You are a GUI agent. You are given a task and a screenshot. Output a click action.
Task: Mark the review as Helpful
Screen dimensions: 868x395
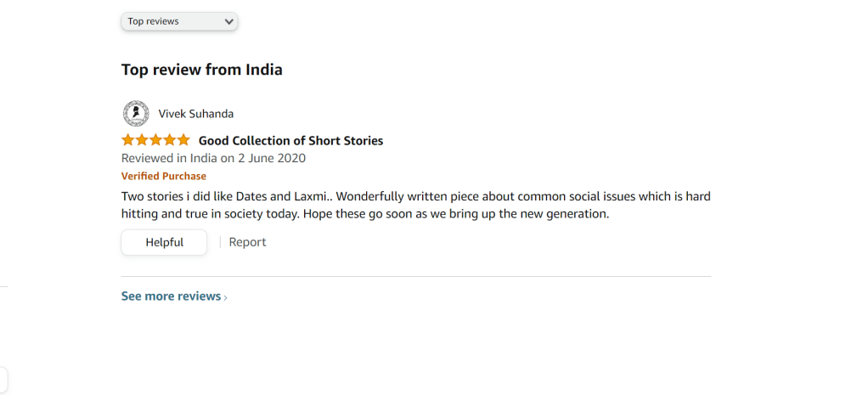click(x=164, y=242)
